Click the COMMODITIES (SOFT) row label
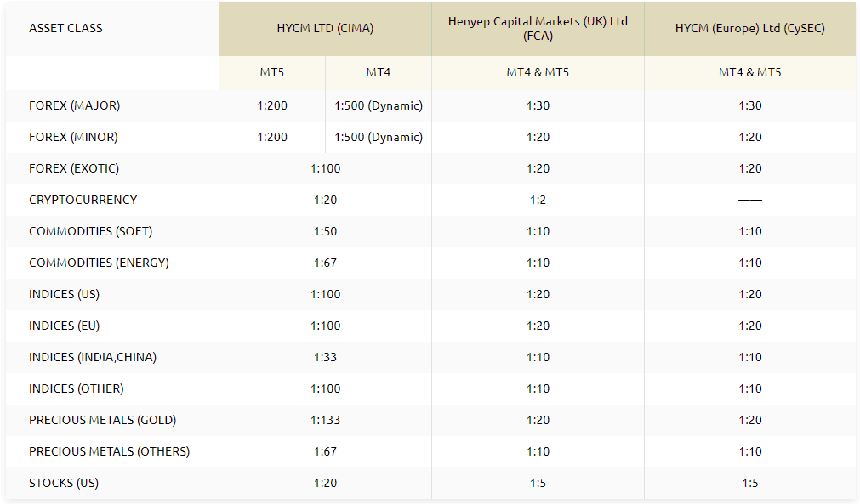The width and height of the screenshot is (860, 504). (90, 231)
